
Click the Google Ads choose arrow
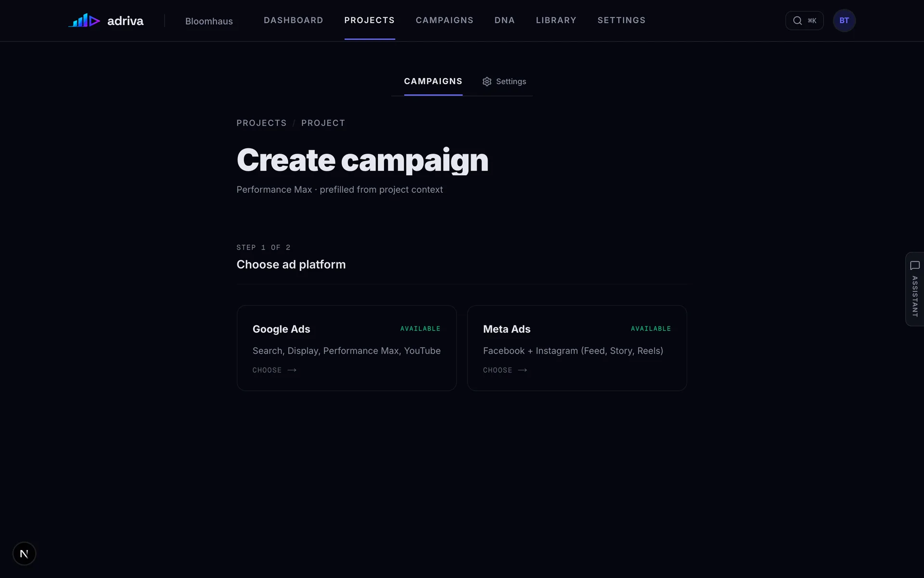point(292,370)
